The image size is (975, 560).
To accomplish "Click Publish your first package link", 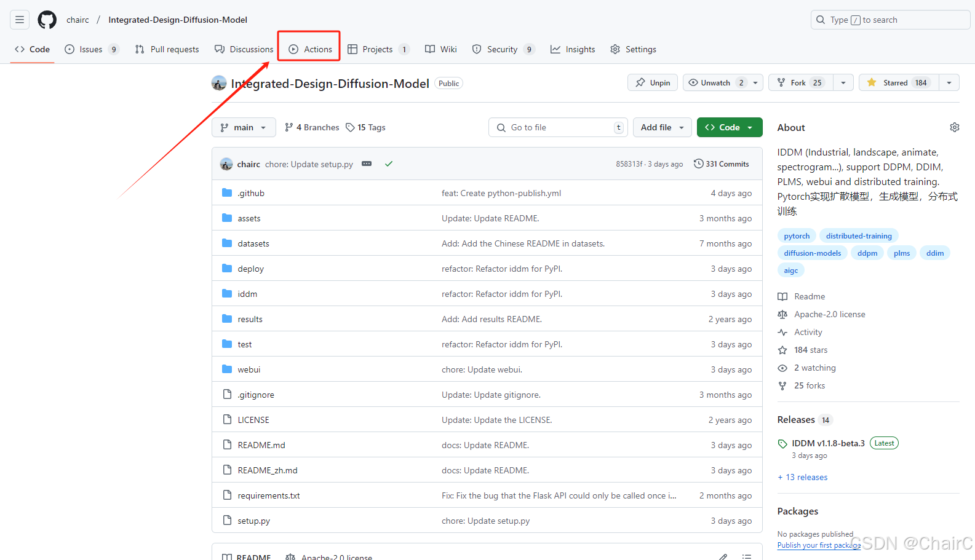I will (819, 545).
